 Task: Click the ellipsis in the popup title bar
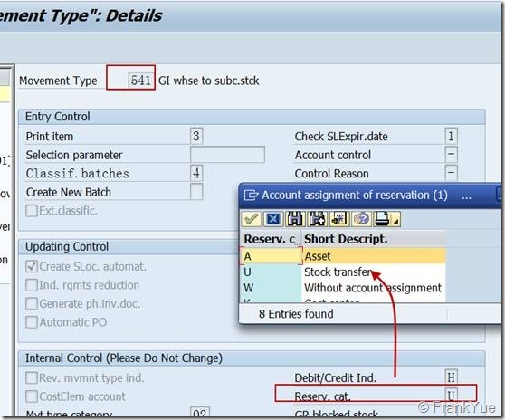[x=466, y=196]
